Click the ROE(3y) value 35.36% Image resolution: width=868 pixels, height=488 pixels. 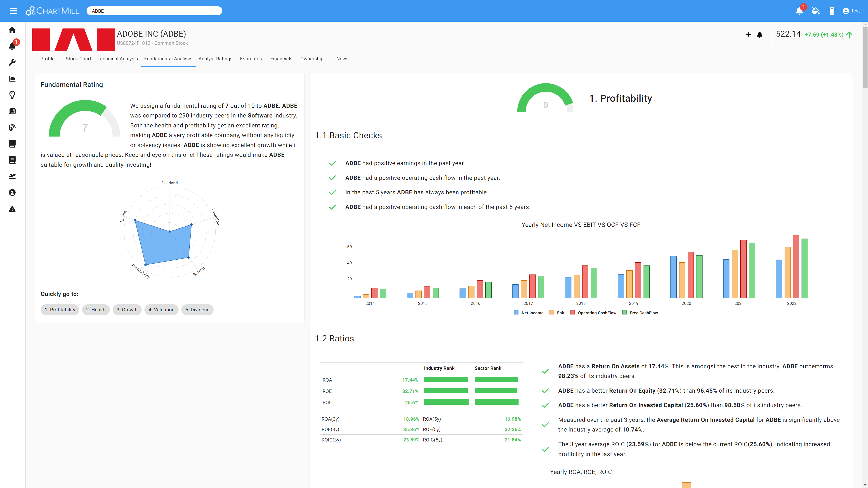pyautogui.click(x=411, y=429)
